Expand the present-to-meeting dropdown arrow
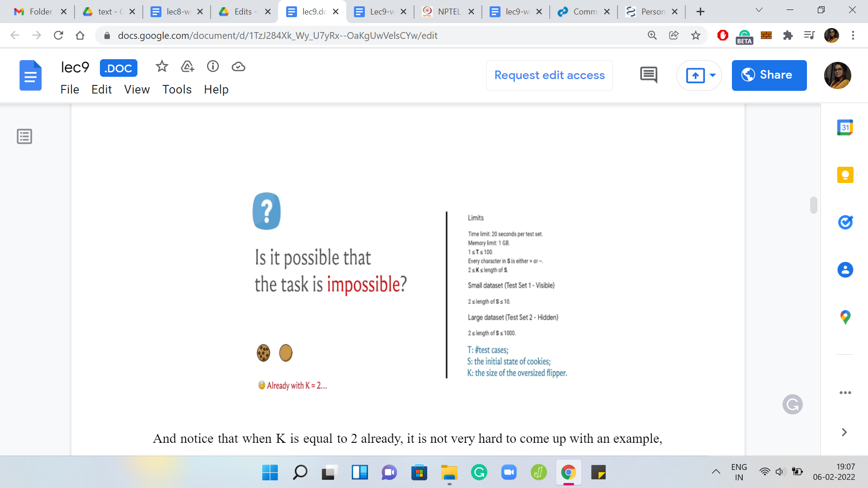 tap(712, 75)
